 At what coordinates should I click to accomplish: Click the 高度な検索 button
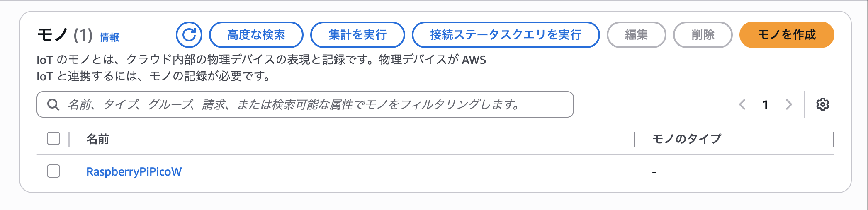[256, 35]
